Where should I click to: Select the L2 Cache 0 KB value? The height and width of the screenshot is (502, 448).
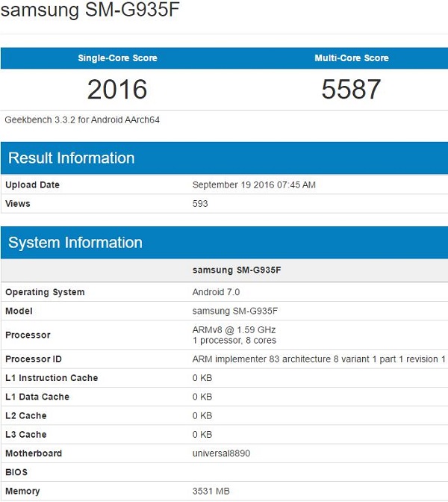pyautogui.click(x=202, y=415)
